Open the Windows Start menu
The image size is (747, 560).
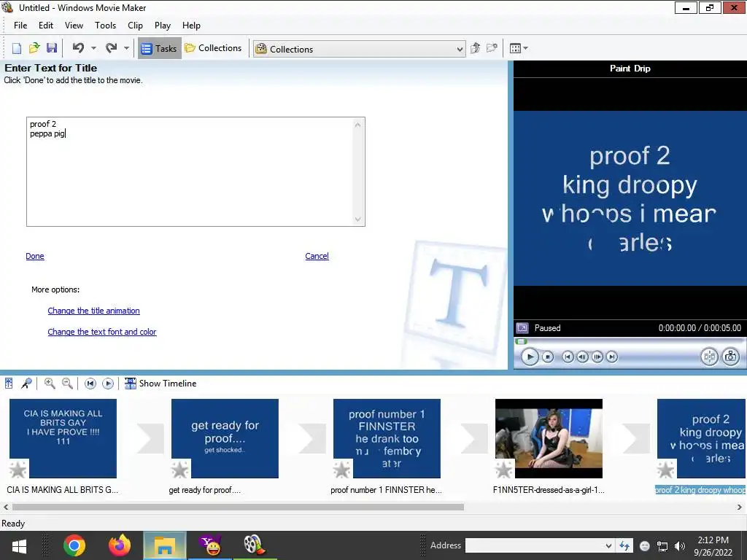click(19, 545)
